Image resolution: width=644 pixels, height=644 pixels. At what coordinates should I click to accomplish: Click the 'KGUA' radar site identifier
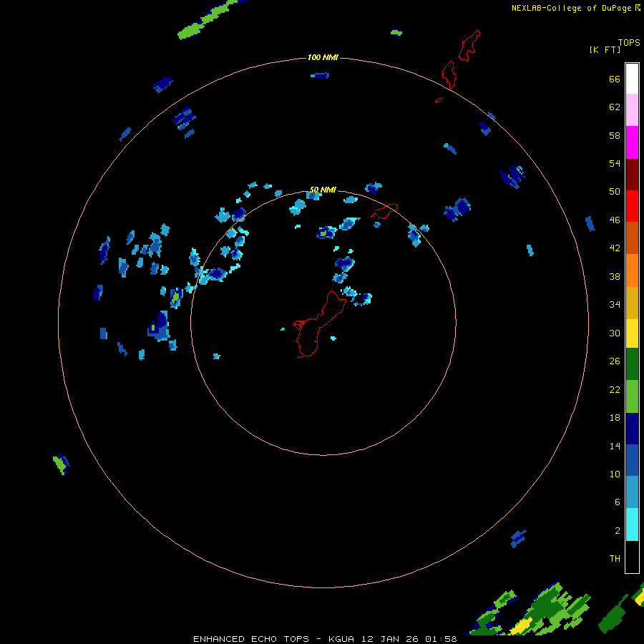tap(341, 639)
